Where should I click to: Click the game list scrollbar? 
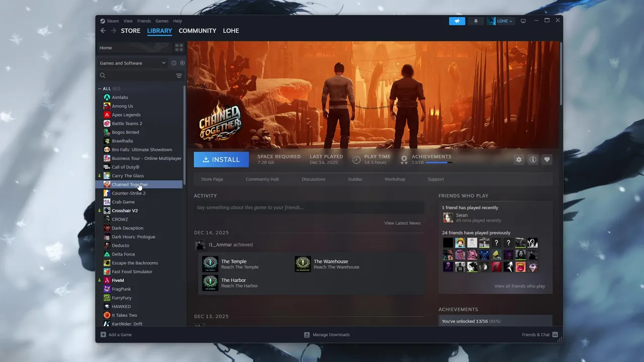tap(184, 135)
